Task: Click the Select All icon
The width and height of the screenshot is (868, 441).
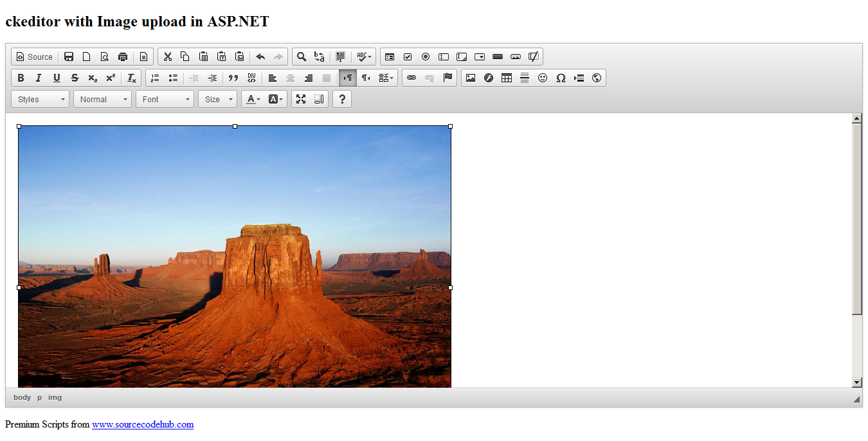Action: pyautogui.click(x=341, y=57)
